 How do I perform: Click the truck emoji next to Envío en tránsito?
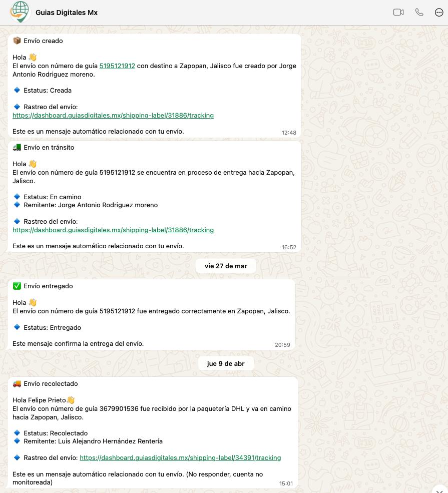click(17, 147)
